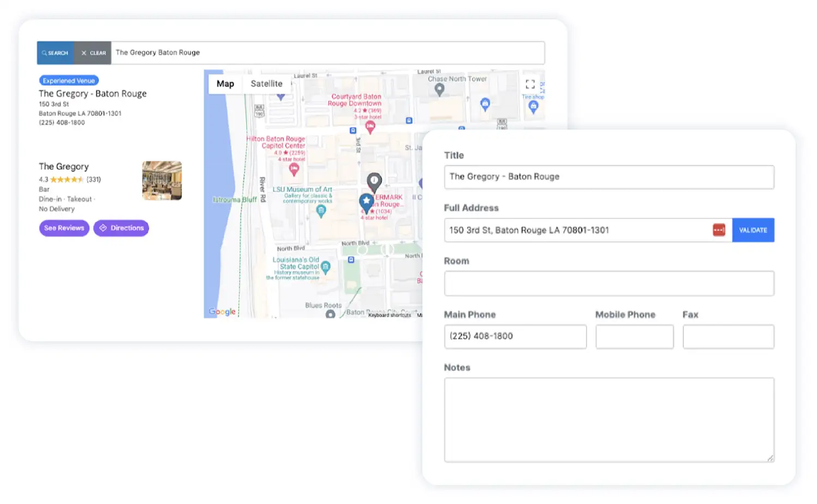Click the Search button
Screen dimensions: 817x504
click(x=55, y=53)
